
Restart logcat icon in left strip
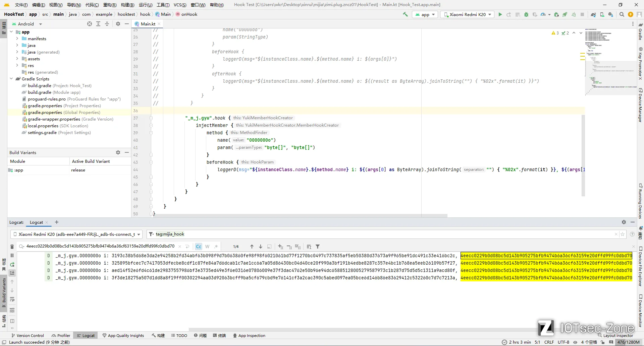click(12, 264)
